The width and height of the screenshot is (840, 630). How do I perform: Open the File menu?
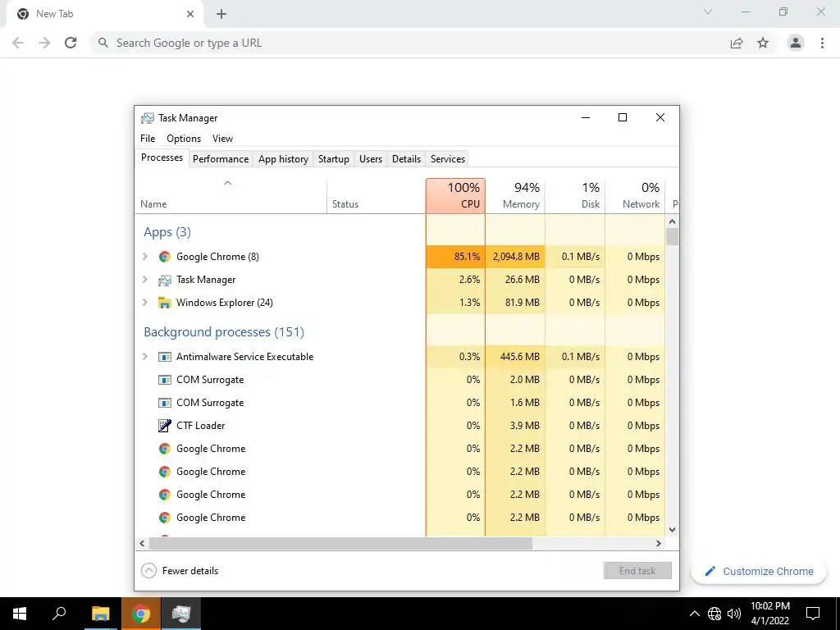click(148, 139)
